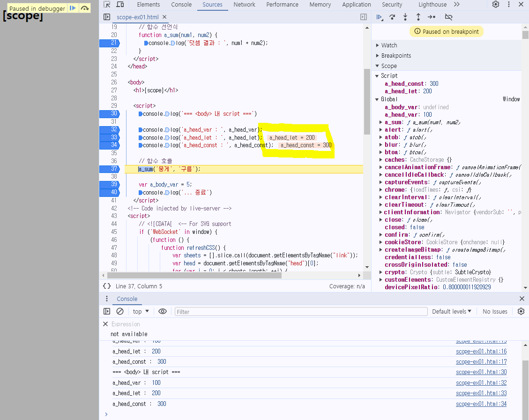Open source link scope-ex01.html:30
The image size is (529, 420).
481,372
